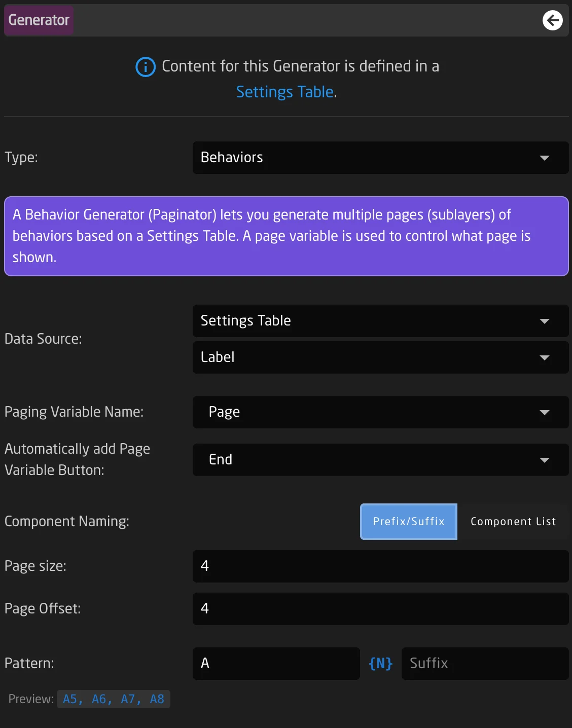The width and height of the screenshot is (572, 728).
Task: Click the Generator header badge
Action: point(39,20)
